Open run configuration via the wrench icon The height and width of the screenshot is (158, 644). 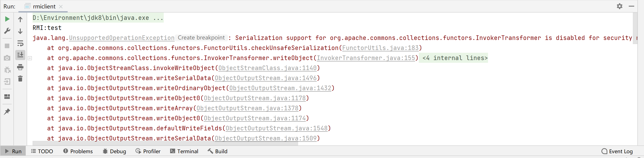coord(7,31)
